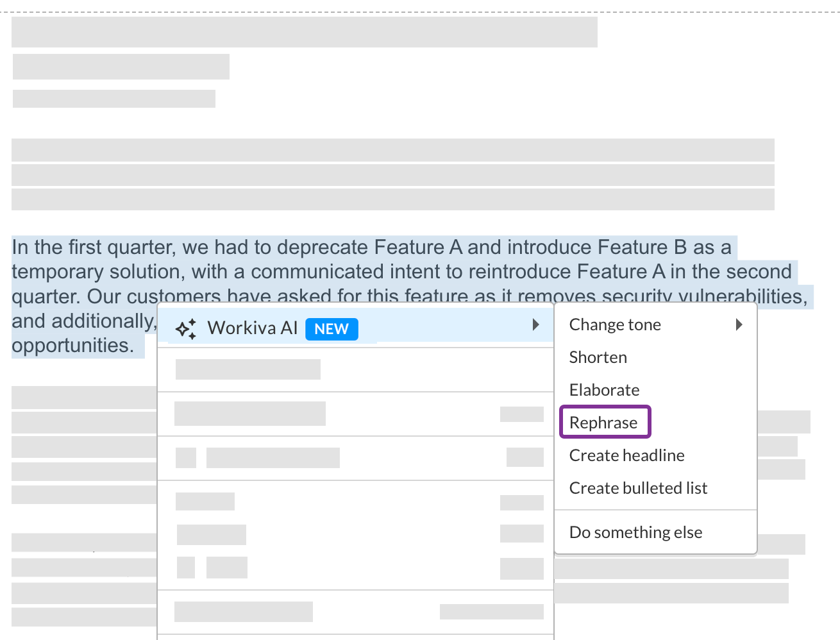Choose Create bulleted list
The image size is (840, 640).
point(638,487)
